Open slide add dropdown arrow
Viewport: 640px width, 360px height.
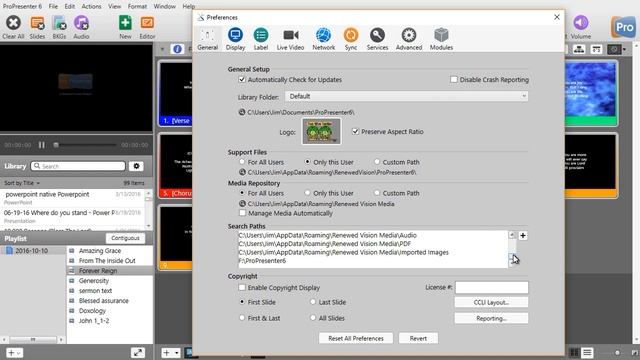[176, 353]
